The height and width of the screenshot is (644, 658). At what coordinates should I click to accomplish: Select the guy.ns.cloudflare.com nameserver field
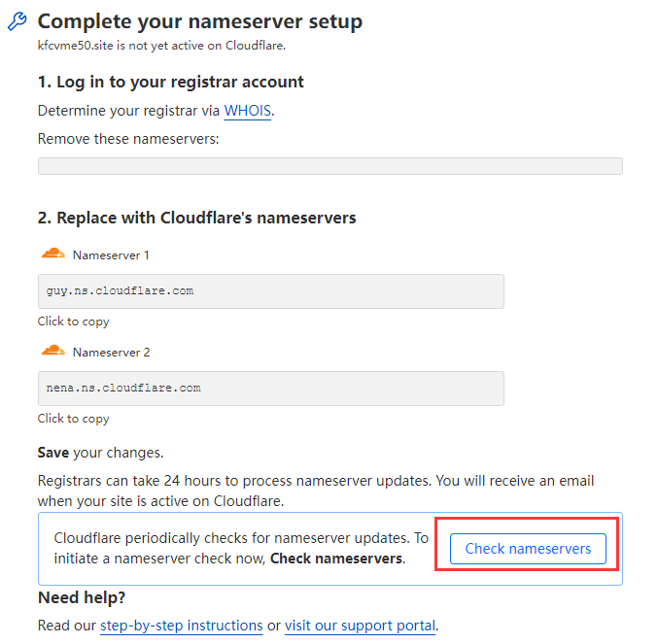[270, 291]
